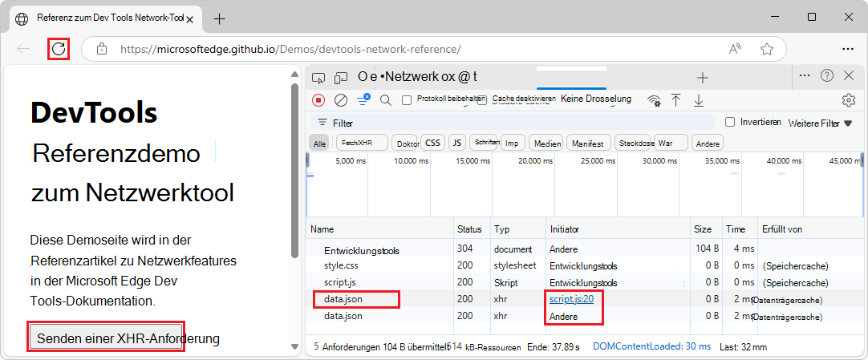Viewport: 868px width, 360px height.
Task: Click the webpage vertical scrollbar thumb
Action: coord(295,170)
